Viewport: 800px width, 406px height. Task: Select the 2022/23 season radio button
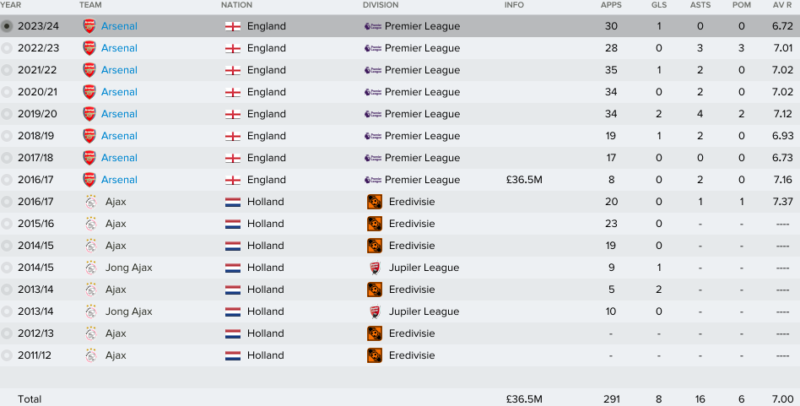[x=7, y=48]
